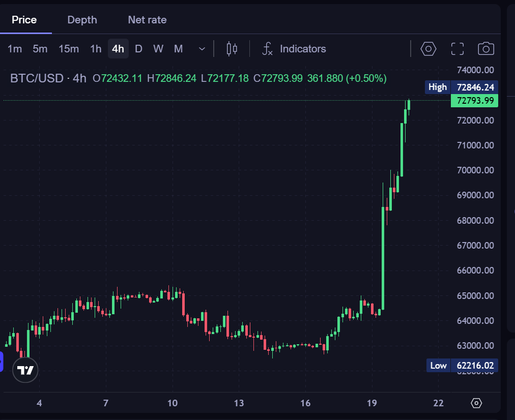Image resolution: width=515 pixels, height=420 pixels.
Task: Open the Indicators fx menu
Action: pyautogui.click(x=294, y=49)
